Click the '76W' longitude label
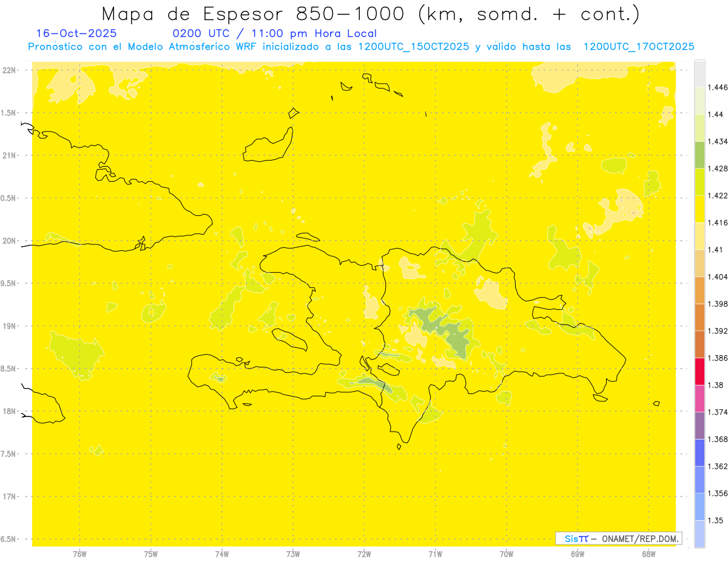Image resolution: width=728 pixels, height=562 pixels. (79, 554)
